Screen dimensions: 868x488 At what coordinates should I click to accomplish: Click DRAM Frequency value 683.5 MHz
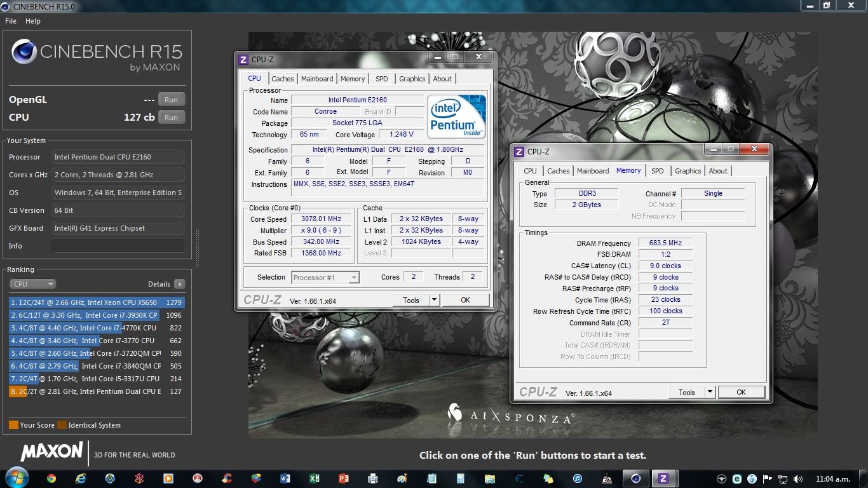click(x=665, y=243)
